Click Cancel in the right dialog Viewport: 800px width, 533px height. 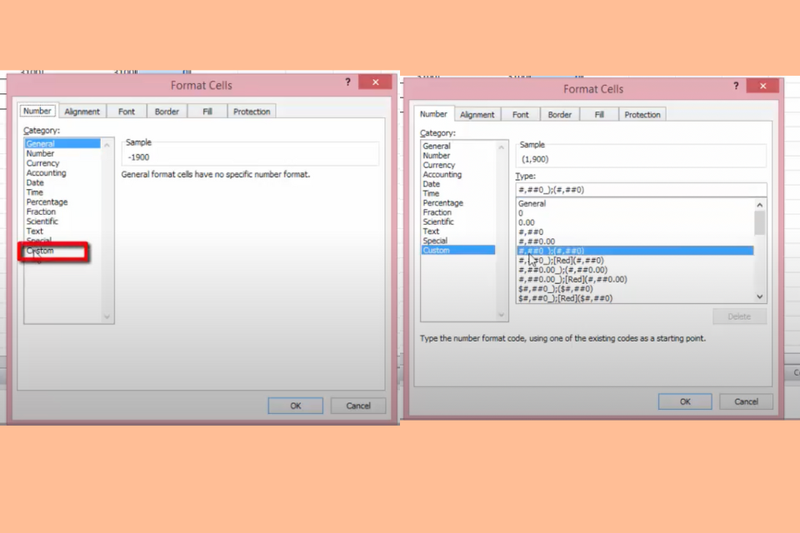(x=746, y=402)
